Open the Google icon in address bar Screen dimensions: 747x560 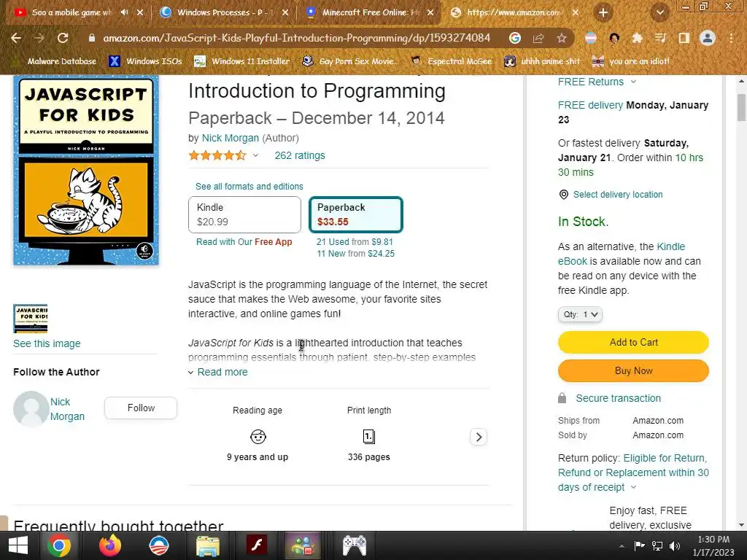pos(514,38)
